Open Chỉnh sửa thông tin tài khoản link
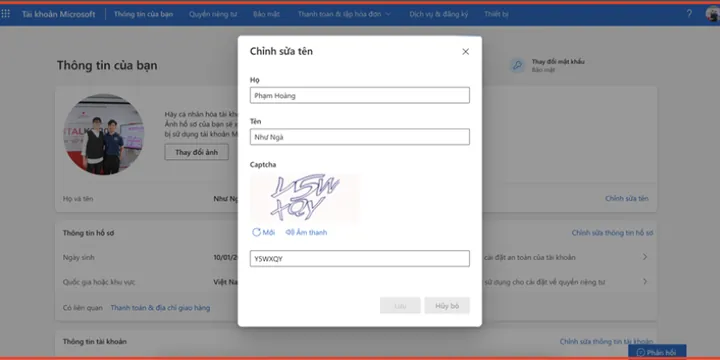Viewport: 720px width, 360px height. (x=606, y=342)
